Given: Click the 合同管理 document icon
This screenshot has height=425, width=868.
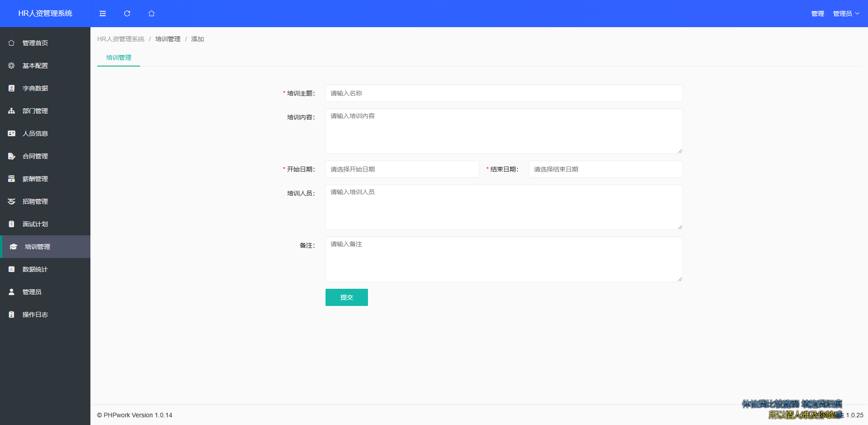Looking at the screenshot, I should [12, 156].
